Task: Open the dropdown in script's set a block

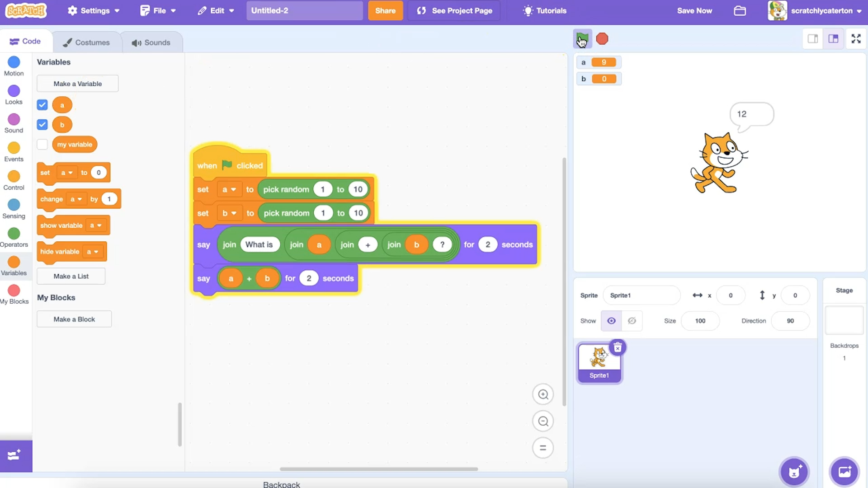Action: click(x=229, y=189)
